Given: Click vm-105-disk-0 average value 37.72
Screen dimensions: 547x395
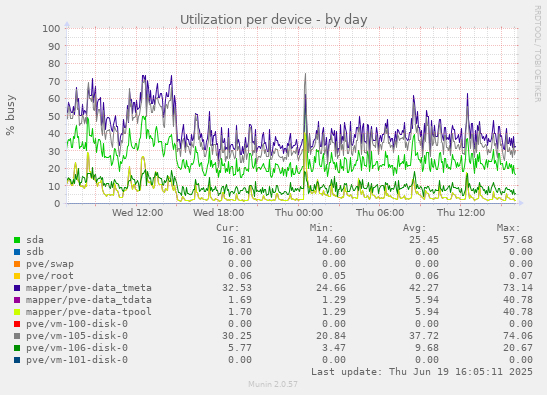Looking at the screenshot, I should pyautogui.click(x=424, y=336).
